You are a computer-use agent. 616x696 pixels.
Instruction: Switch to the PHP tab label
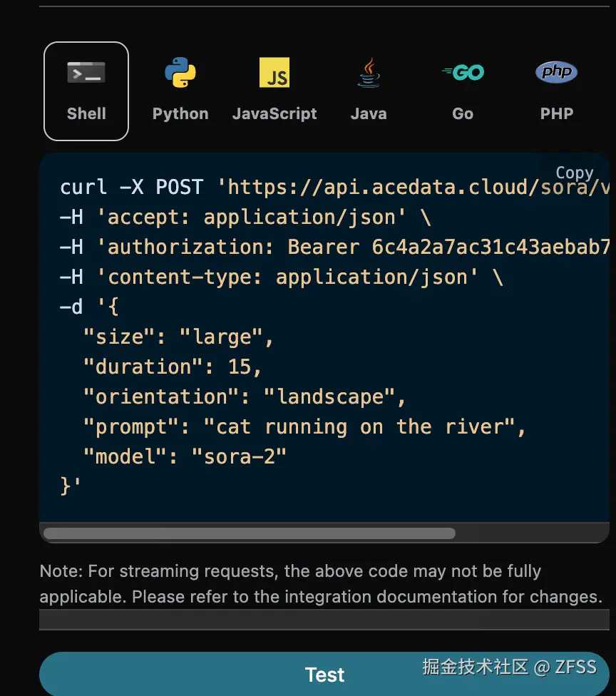[557, 113]
